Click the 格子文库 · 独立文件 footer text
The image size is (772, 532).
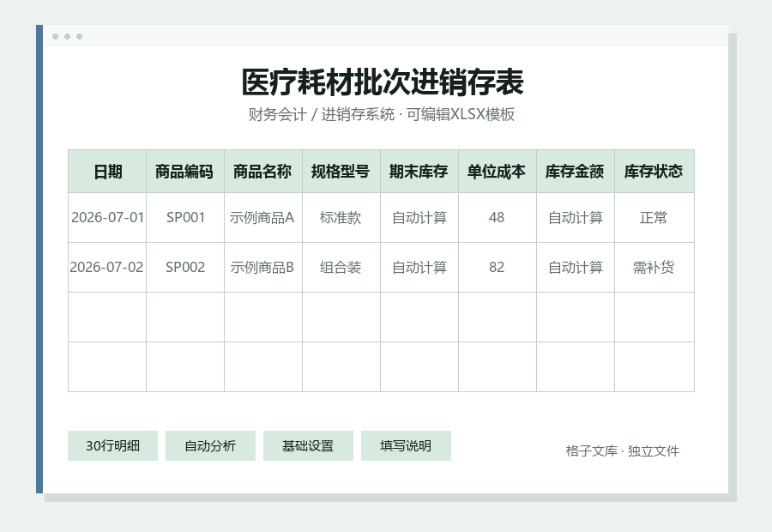623,451
